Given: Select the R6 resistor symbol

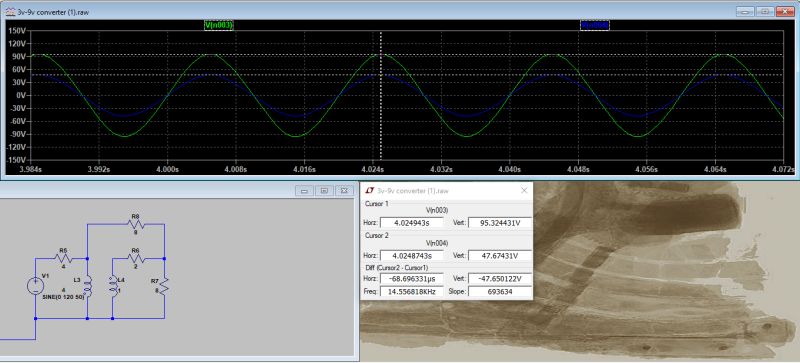Looking at the screenshot, I should click(135, 258).
